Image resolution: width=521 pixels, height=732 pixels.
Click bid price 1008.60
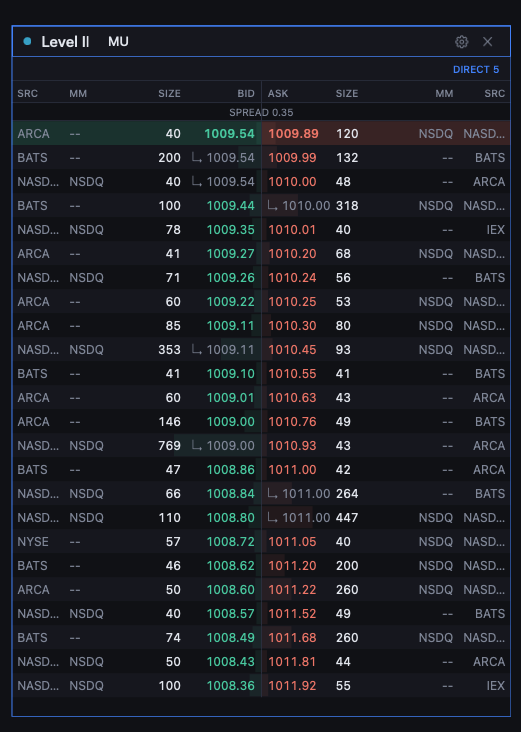pyautogui.click(x=231, y=590)
